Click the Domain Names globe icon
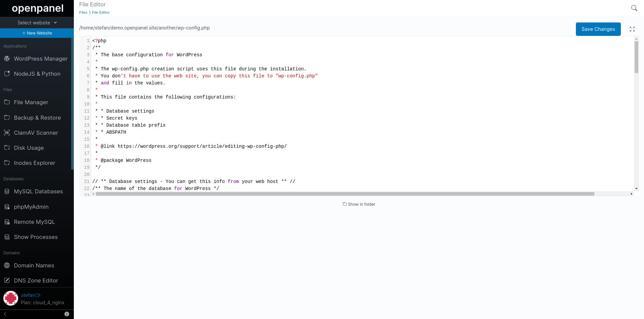The image size is (644, 319). (7, 265)
